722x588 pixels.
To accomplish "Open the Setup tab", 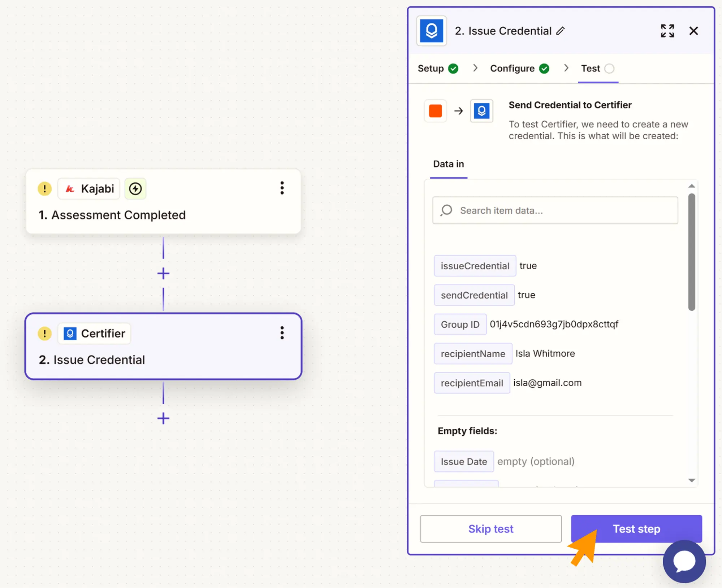I will [x=438, y=69].
